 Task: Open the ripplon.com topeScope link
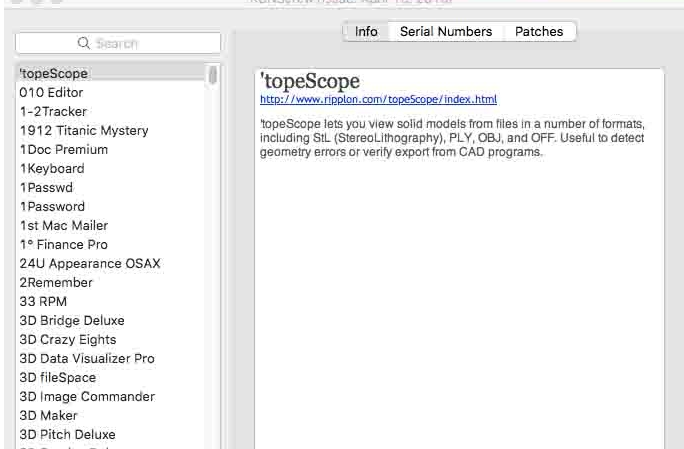[x=378, y=99]
